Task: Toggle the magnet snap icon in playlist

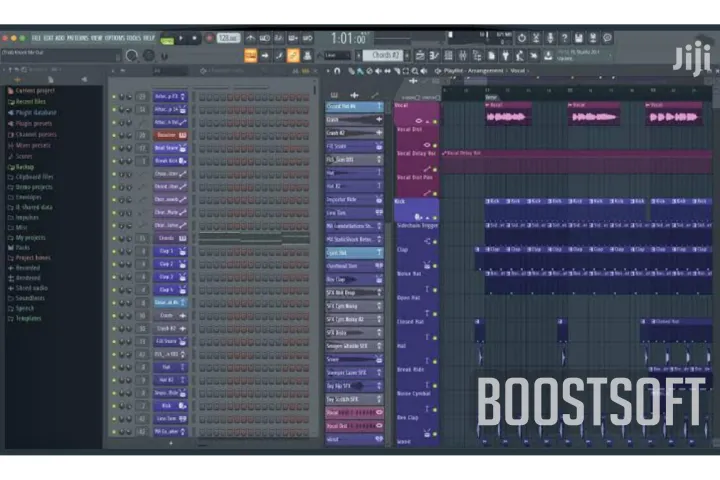Action: [337, 71]
